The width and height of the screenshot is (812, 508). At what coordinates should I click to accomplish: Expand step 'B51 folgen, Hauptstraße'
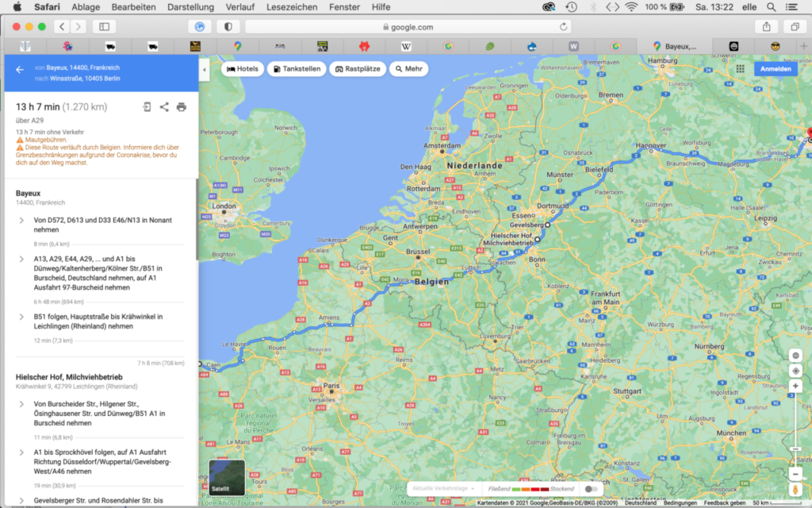tap(21, 317)
